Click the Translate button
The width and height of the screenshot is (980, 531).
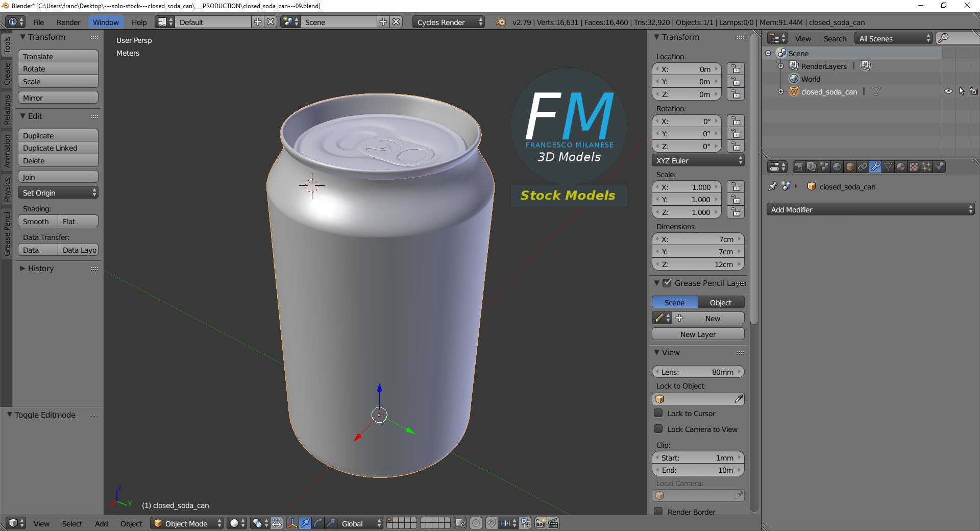(x=58, y=56)
